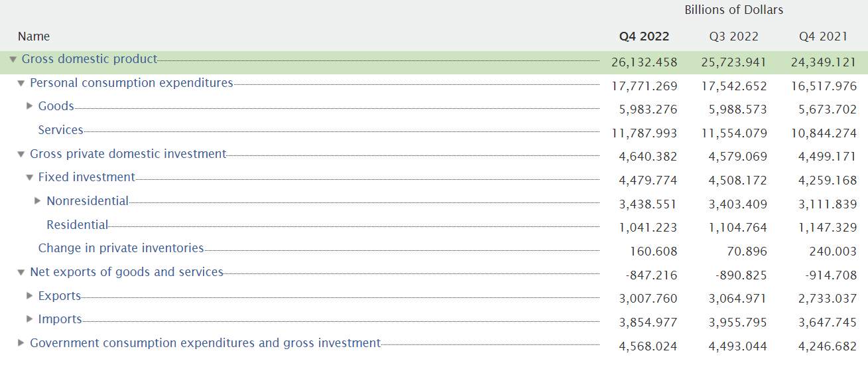Click the Gross domestic product link
The height and width of the screenshot is (367, 868).
coord(90,59)
